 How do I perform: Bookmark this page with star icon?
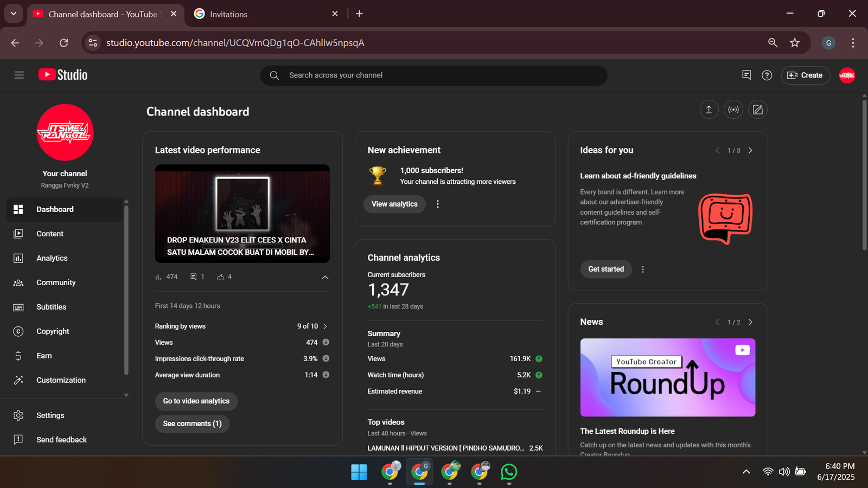[x=795, y=43]
